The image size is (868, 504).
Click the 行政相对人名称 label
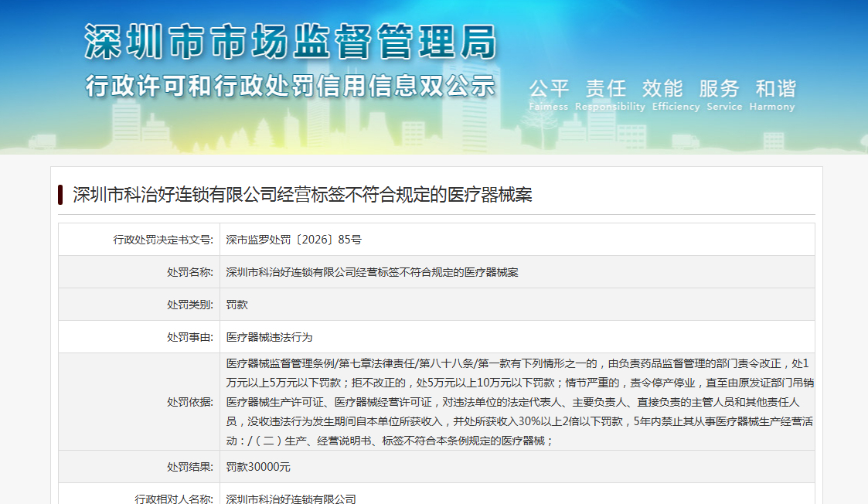(174, 499)
